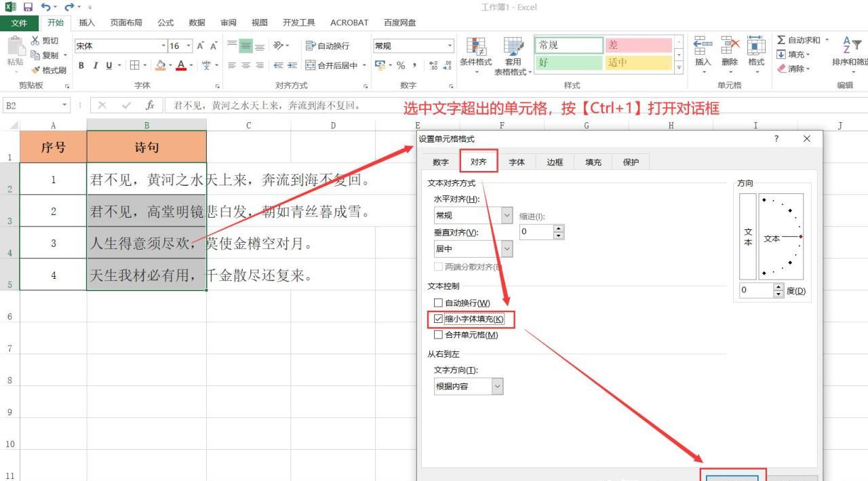Click the Undo arrow icon

[45, 7]
